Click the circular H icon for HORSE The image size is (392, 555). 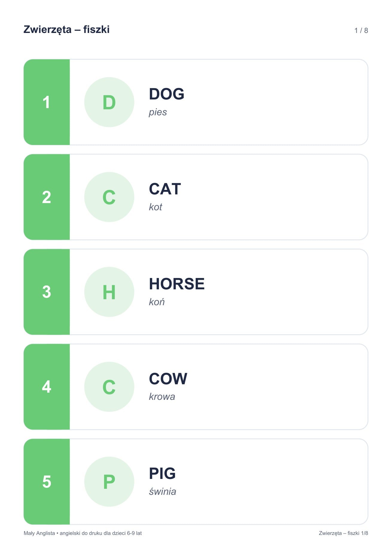(x=109, y=292)
